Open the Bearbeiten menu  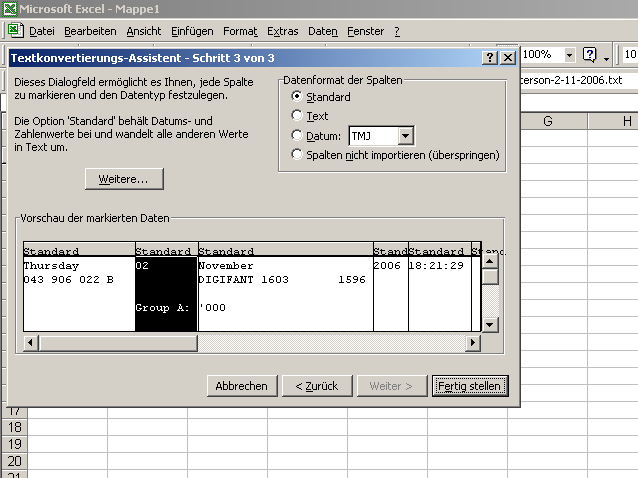coord(90,31)
